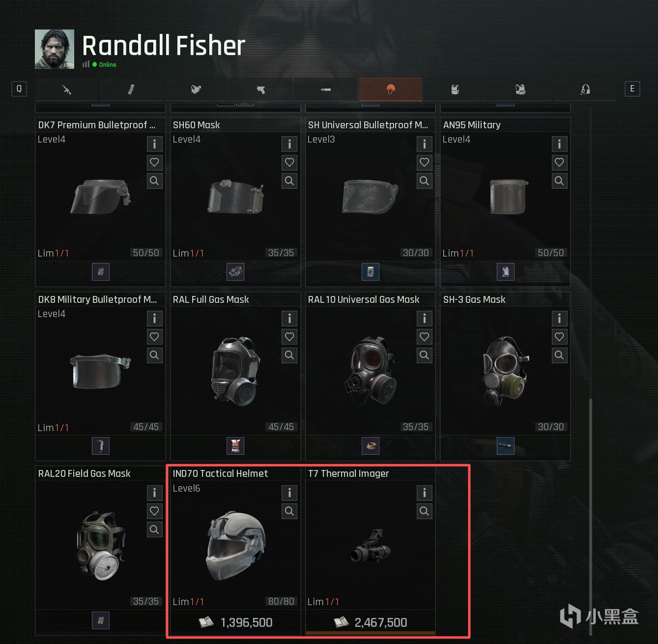Toggle favorite on RAL Full Gas Mask
Image resolution: width=658 pixels, height=644 pixels.
pyautogui.click(x=289, y=337)
